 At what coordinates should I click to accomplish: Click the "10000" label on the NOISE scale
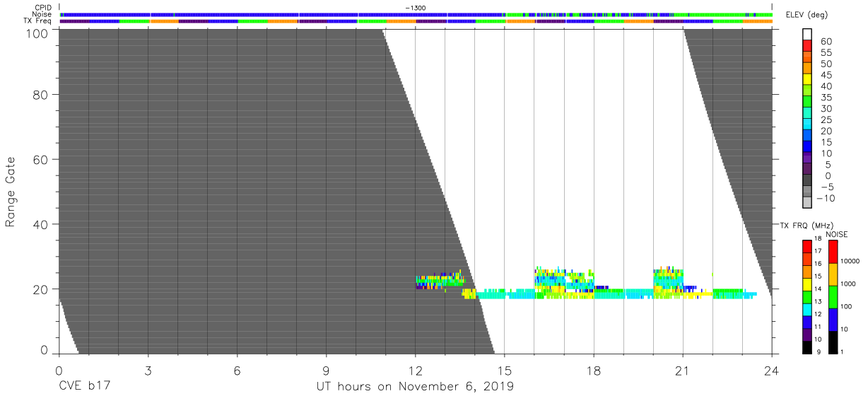(x=851, y=262)
